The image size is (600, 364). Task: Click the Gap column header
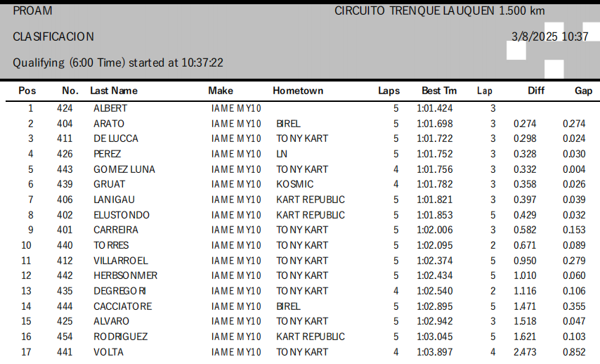click(x=583, y=91)
